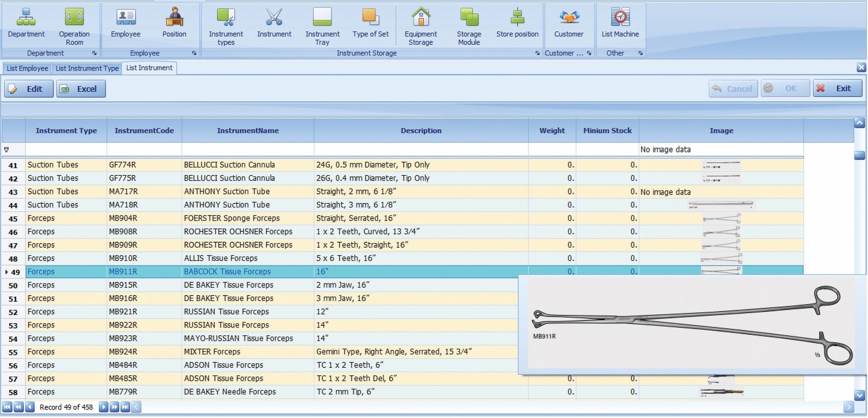Switch to the List Instrument Type tab
Screen dimensions: 868x418
(x=87, y=68)
